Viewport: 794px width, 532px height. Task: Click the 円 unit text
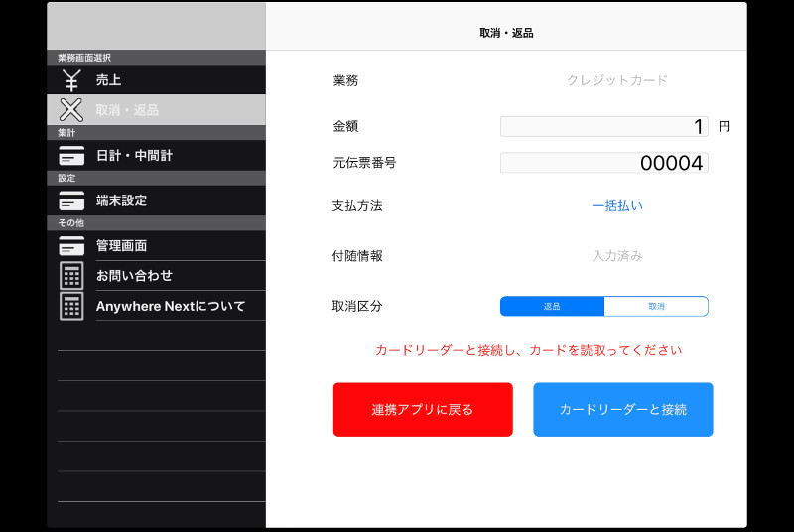click(x=725, y=126)
